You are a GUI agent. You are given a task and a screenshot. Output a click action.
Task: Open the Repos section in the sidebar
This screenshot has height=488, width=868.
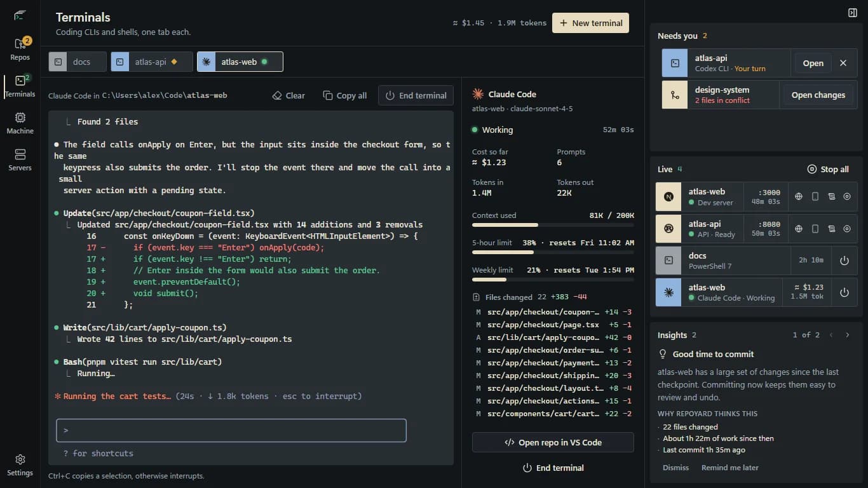pyautogui.click(x=20, y=49)
